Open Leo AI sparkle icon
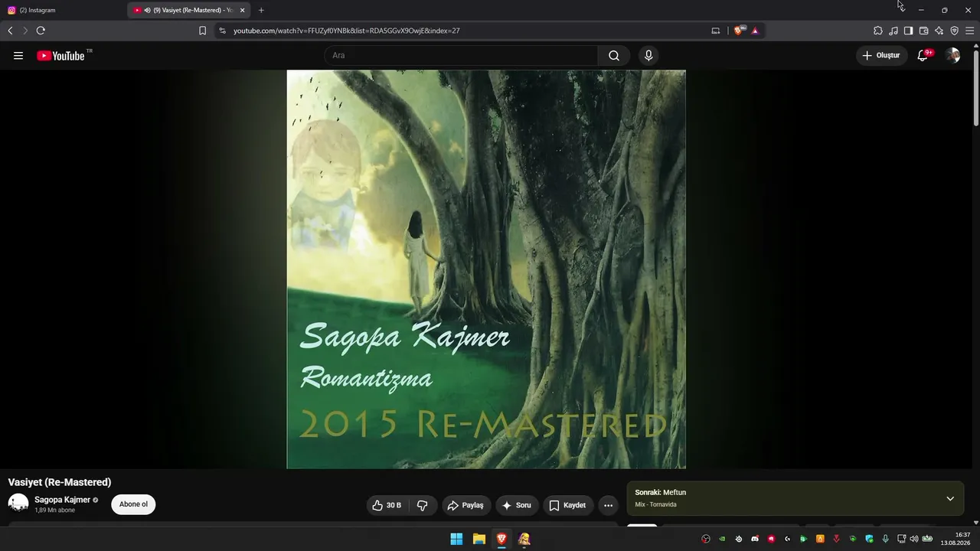 pyautogui.click(x=939, y=31)
